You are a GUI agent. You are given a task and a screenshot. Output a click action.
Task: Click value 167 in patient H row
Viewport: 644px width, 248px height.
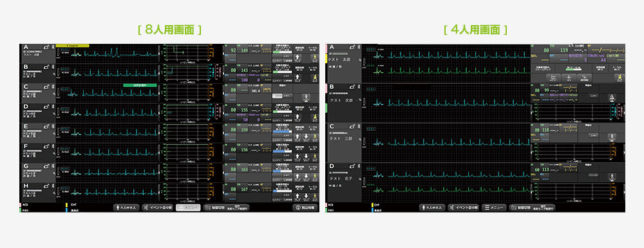click(244, 189)
